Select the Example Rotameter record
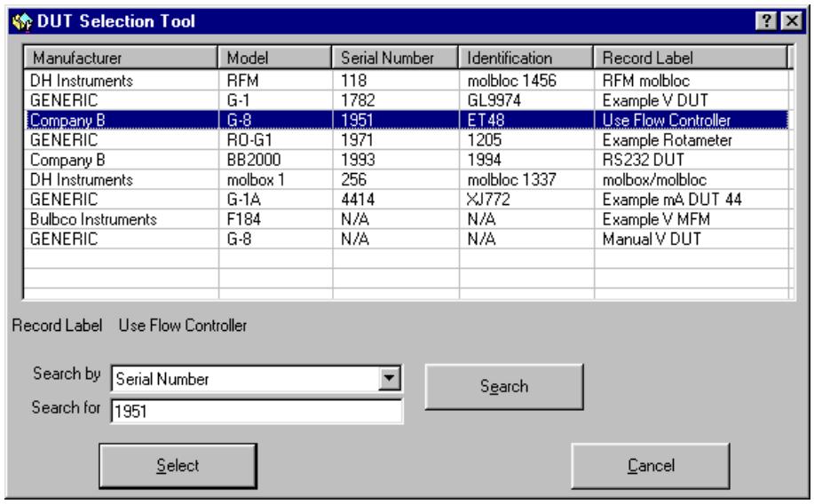Viewport: 814px width, 504px height. 692,140
